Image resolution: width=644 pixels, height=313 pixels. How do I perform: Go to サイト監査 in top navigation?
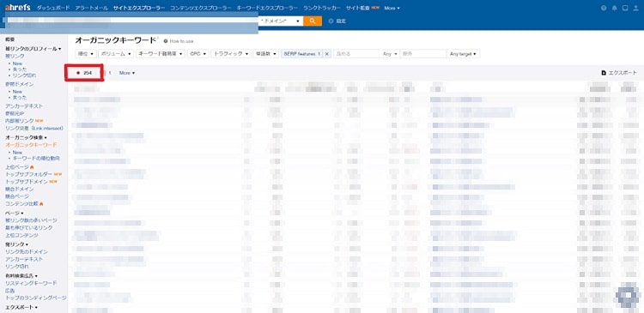point(358,8)
